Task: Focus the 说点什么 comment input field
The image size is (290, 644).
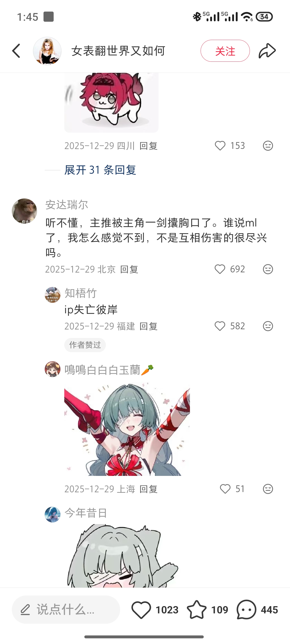Action: (x=66, y=610)
